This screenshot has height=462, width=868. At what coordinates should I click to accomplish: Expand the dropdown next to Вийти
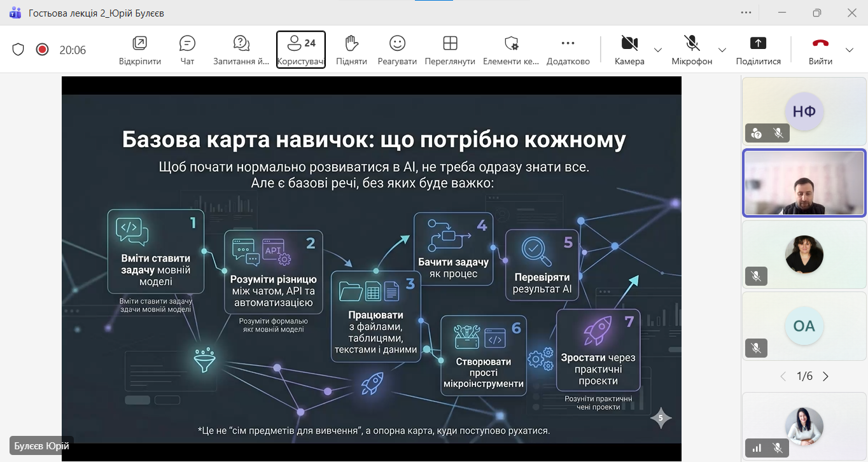coord(849,50)
